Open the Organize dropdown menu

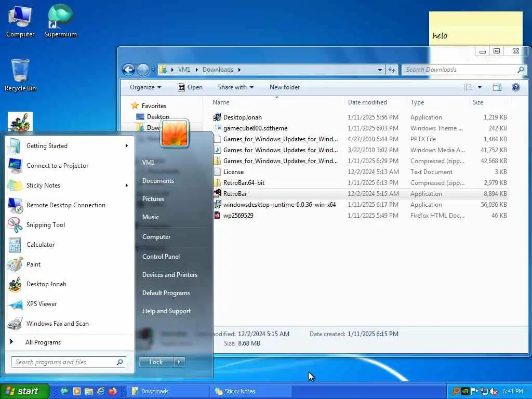click(145, 87)
